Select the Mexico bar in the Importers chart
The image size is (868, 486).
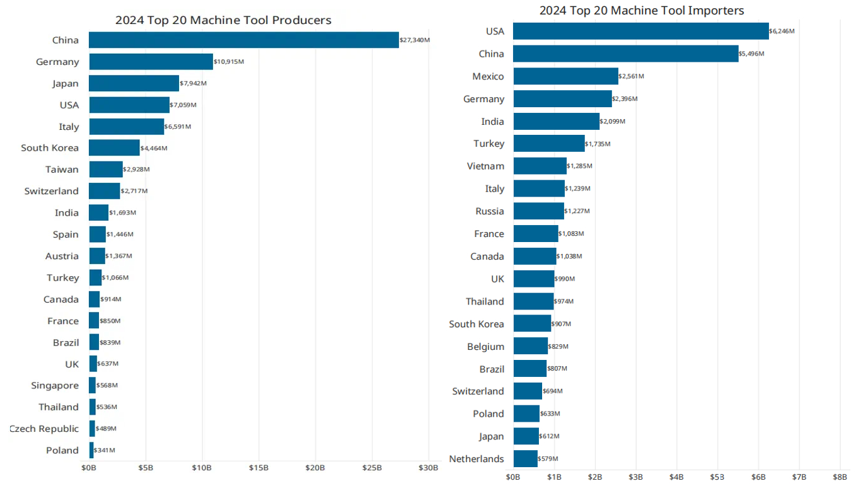click(566, 76)
